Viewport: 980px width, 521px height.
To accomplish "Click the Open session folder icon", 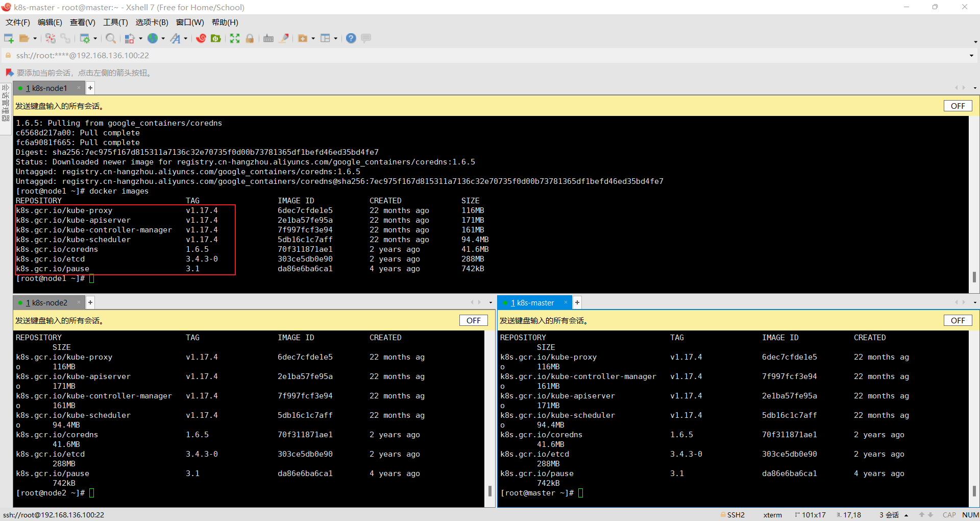I will point(24,38).
